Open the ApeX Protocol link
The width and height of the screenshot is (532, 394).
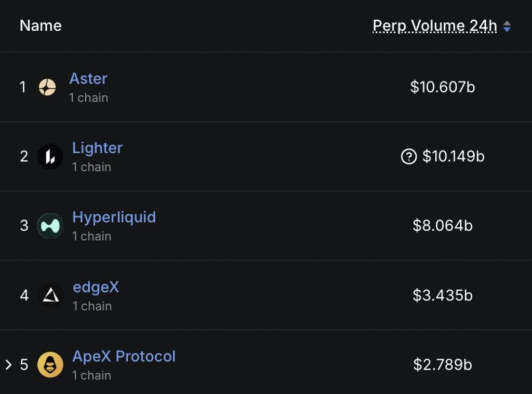pyautogui.click(x=124, y=357)
